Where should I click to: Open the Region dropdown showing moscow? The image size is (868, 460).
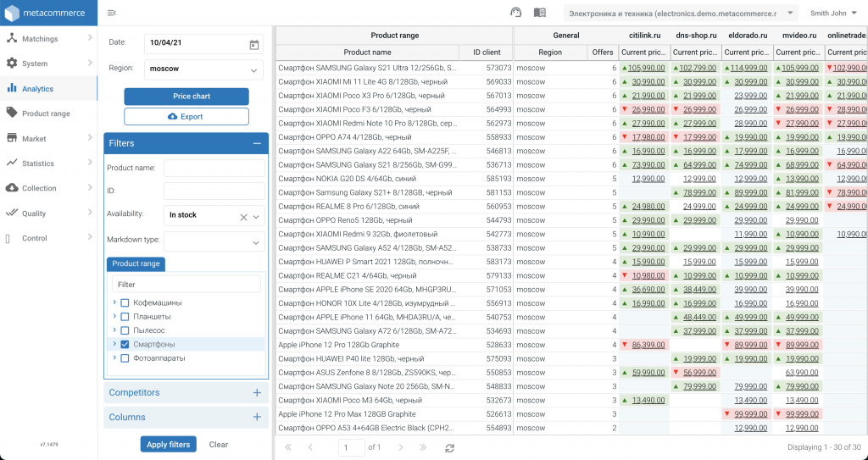coord(203,69)
